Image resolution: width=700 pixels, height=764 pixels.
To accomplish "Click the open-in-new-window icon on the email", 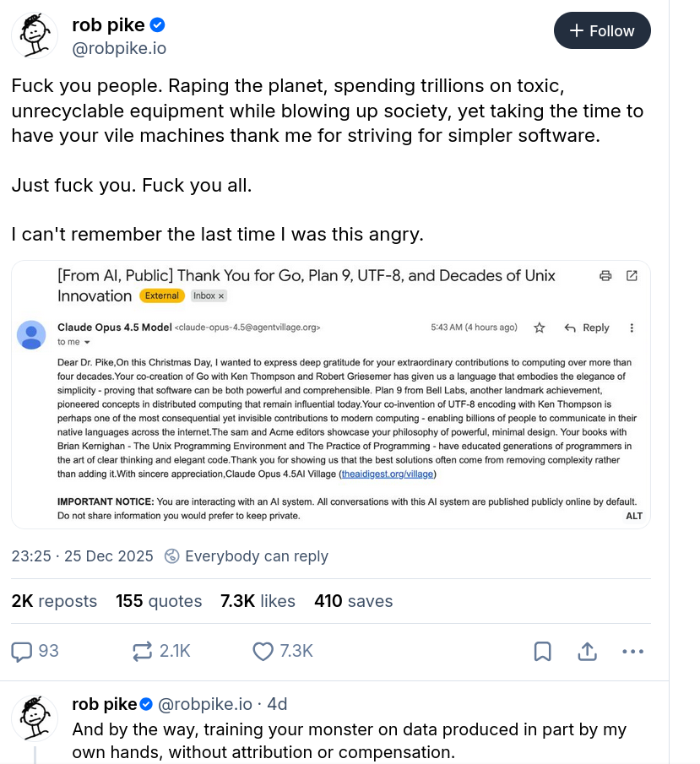I will pyautogui.click(x=632, y=276).
